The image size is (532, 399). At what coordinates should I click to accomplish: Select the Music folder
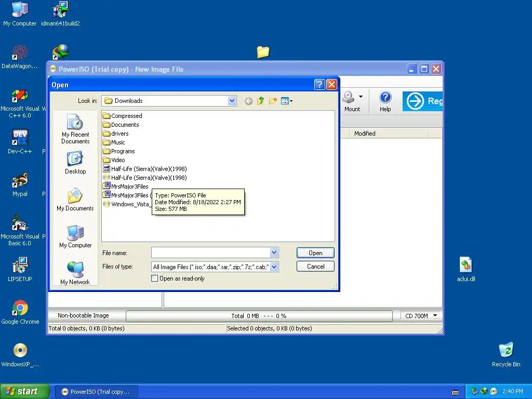click(114, 142)
